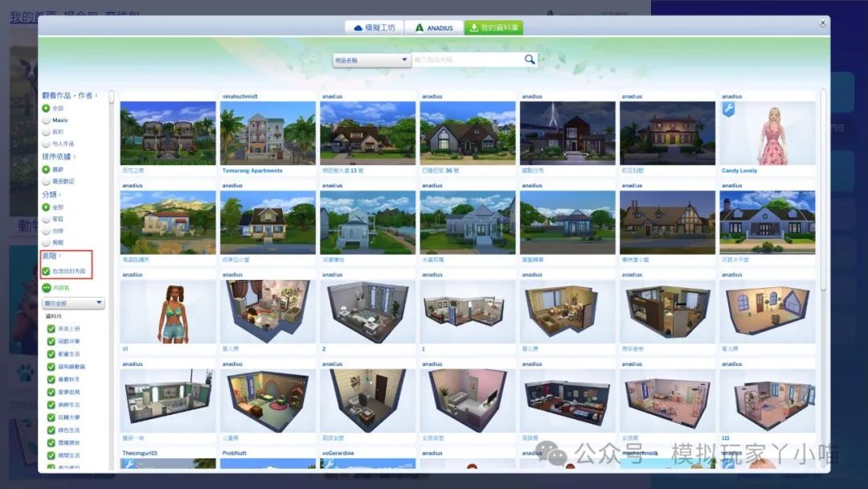Toggle the 島嶼生活 pack checkbox

point(51,405)
